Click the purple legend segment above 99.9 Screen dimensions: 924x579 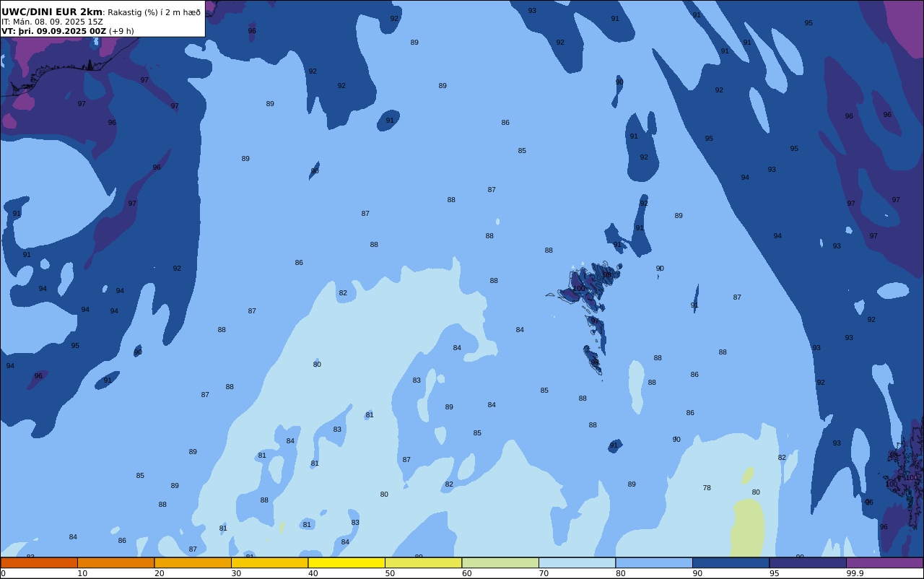point(884,562)
